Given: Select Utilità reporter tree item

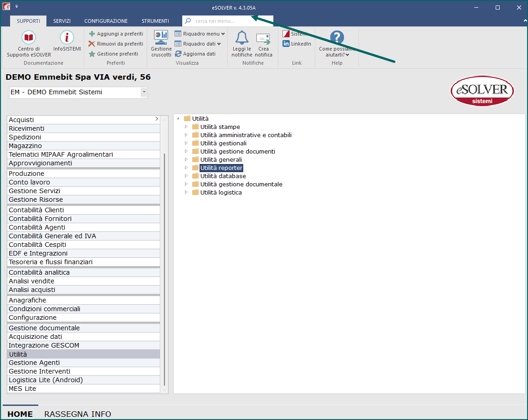Looking at the screenshot, I should (221, 168).
